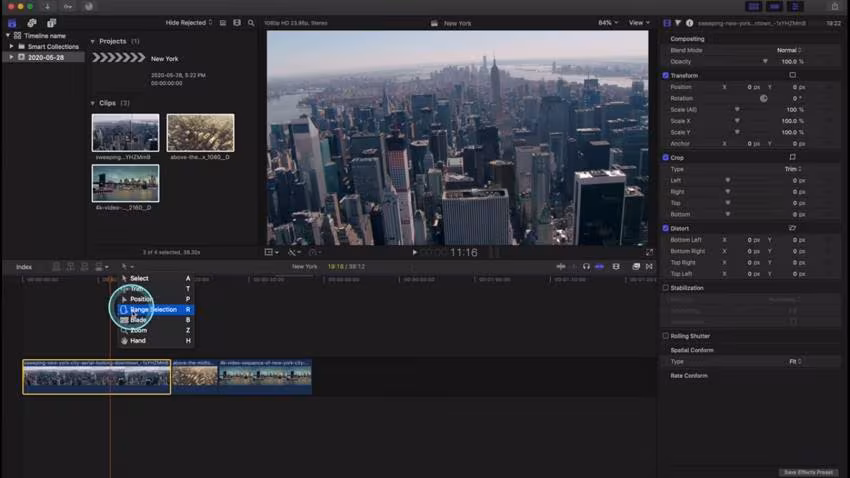Collapse the Clips section
Screen dimensions: 850x478
(93, 103)
